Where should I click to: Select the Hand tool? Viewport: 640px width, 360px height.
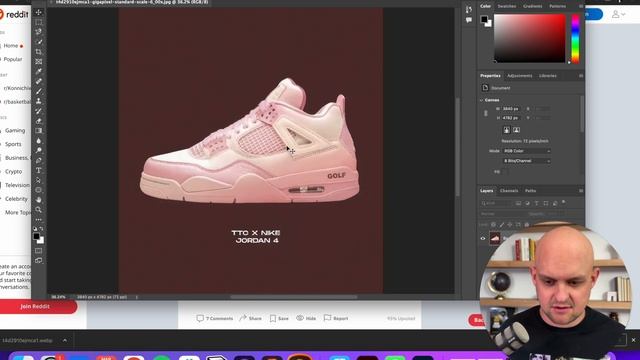(x=39, y=200)
